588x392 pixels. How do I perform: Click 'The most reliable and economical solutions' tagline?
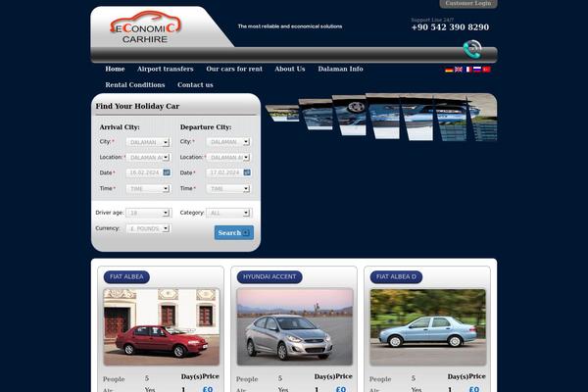290,26
